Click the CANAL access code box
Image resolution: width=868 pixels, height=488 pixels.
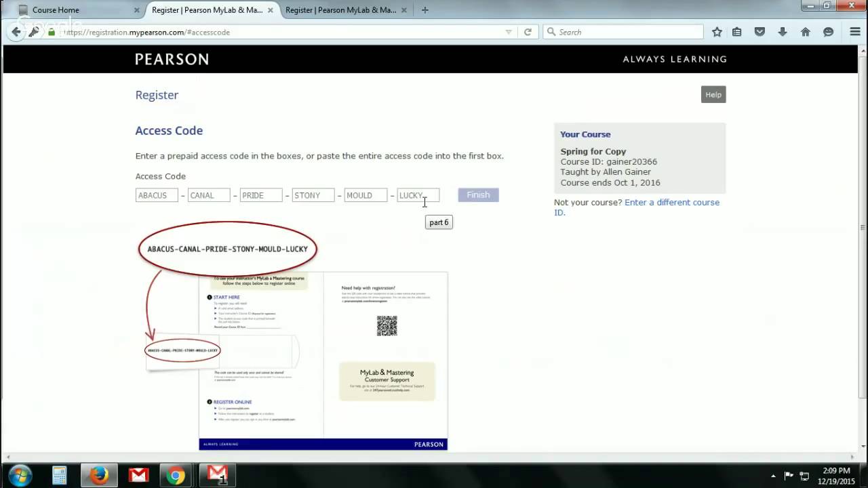209,195
